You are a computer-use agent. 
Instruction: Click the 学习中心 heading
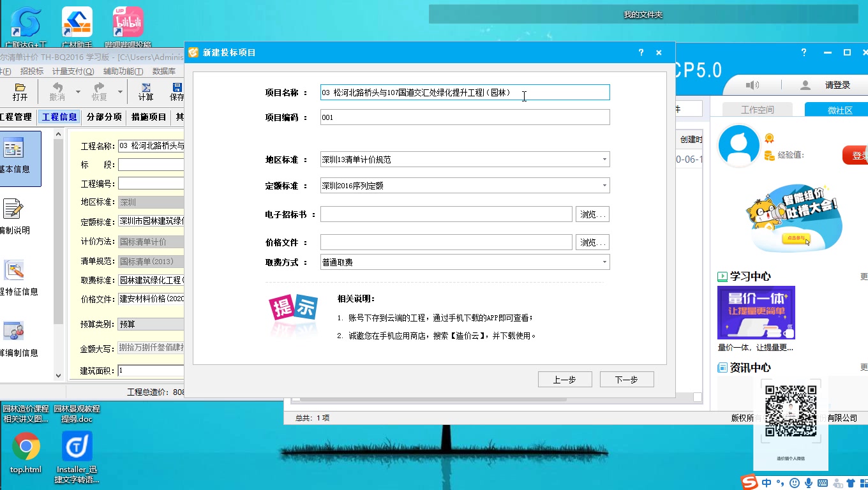(x=751, y=276)
